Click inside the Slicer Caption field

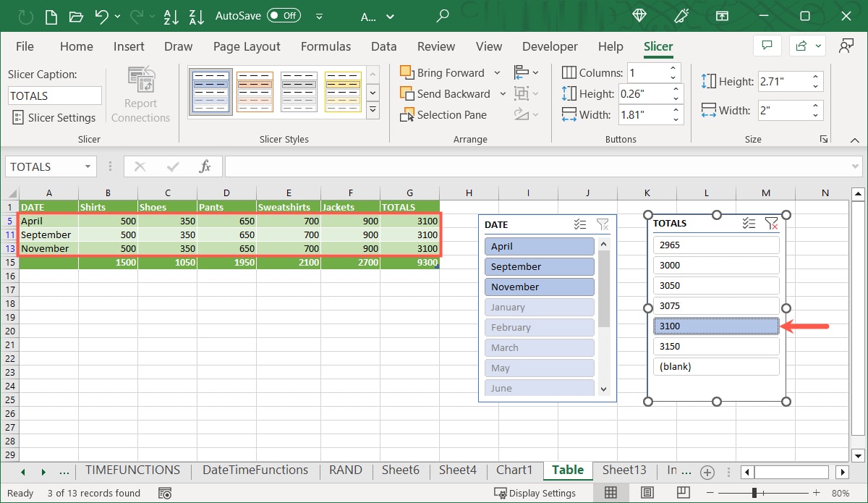click(x=54, y=95)
